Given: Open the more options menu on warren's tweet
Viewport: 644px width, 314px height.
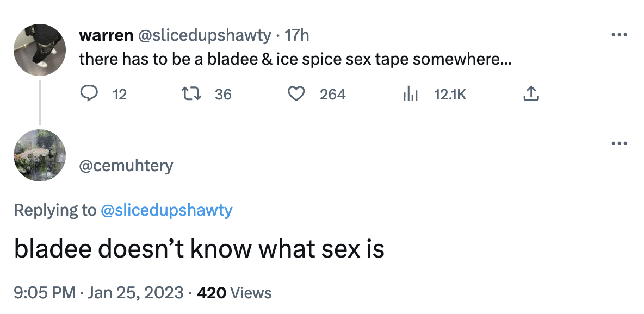Looking at the screenshot, I should point(619,34).
